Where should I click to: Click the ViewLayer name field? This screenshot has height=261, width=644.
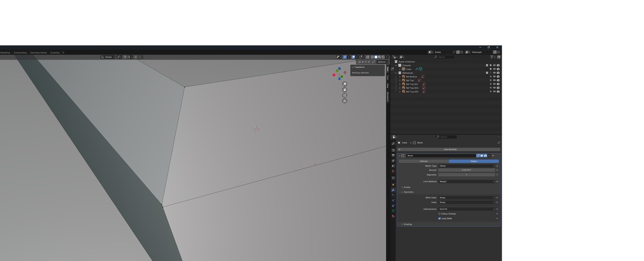pos(480,52)
